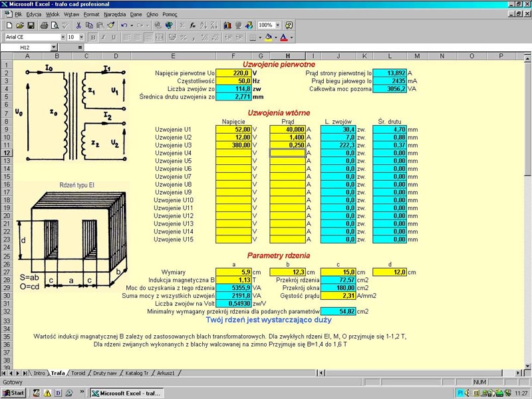This screenshot has width=532, height=399.
Task: Toggle Bold formatting button
Action: click(x=93, y=37)
